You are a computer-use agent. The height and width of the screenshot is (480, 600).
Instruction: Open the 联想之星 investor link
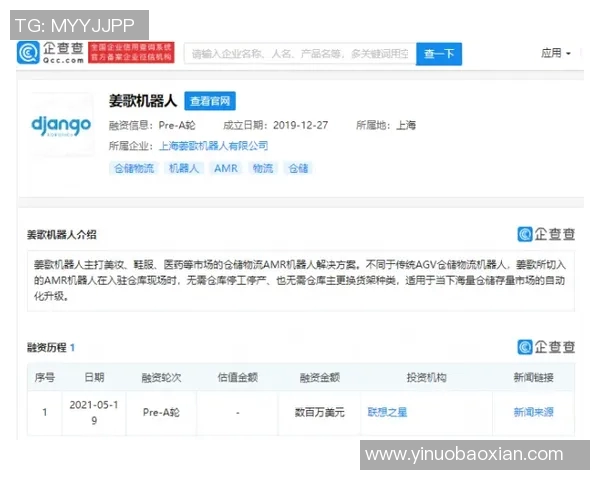[387, 412]
